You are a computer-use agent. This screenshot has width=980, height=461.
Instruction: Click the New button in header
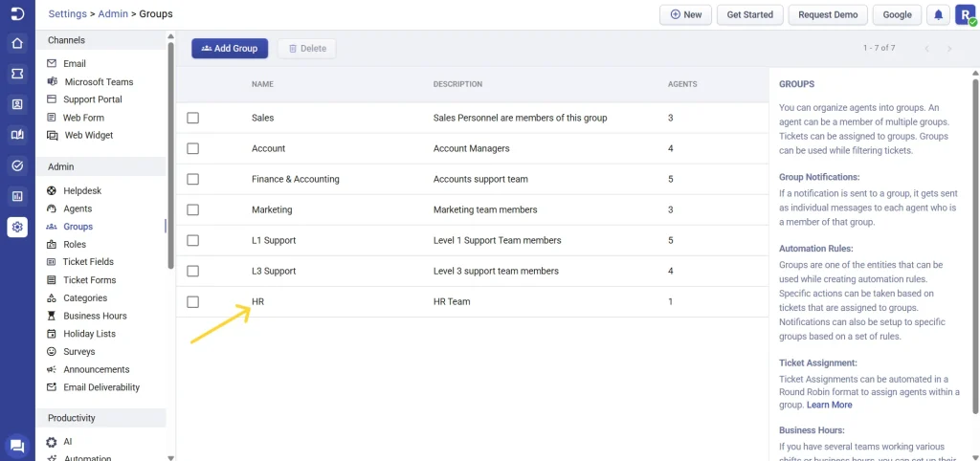(x=685, y=15)
